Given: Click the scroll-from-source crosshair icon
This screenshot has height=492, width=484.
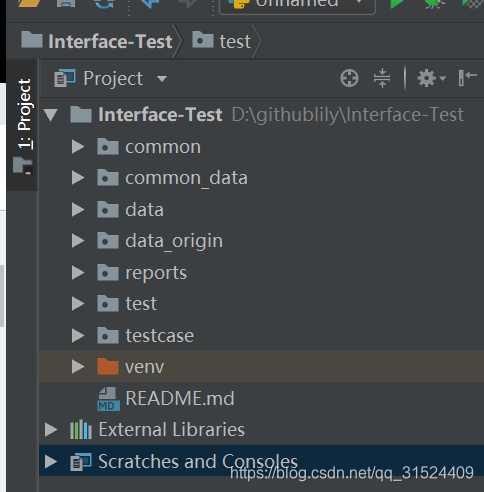Looking at the screenshot, I should coord(349,78).
